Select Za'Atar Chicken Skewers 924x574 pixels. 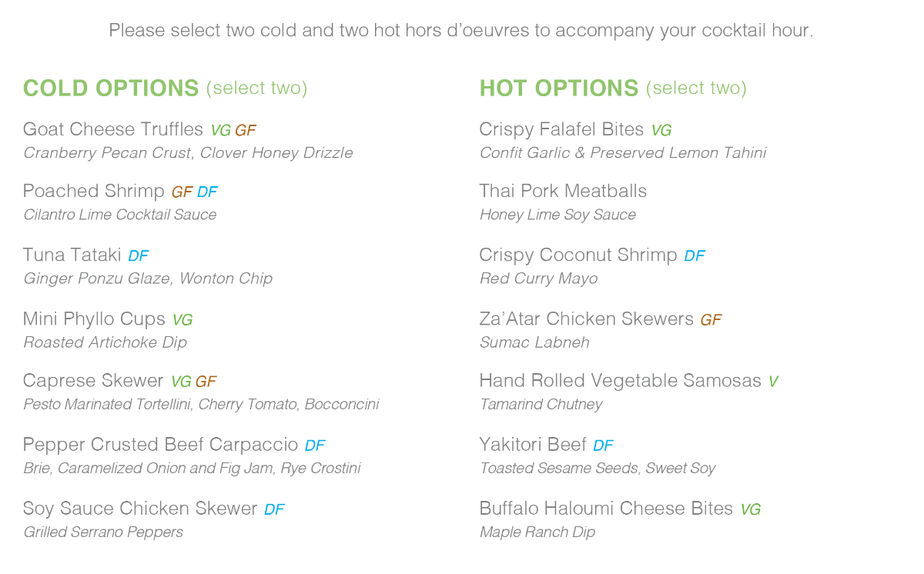[x=586, y=319]
